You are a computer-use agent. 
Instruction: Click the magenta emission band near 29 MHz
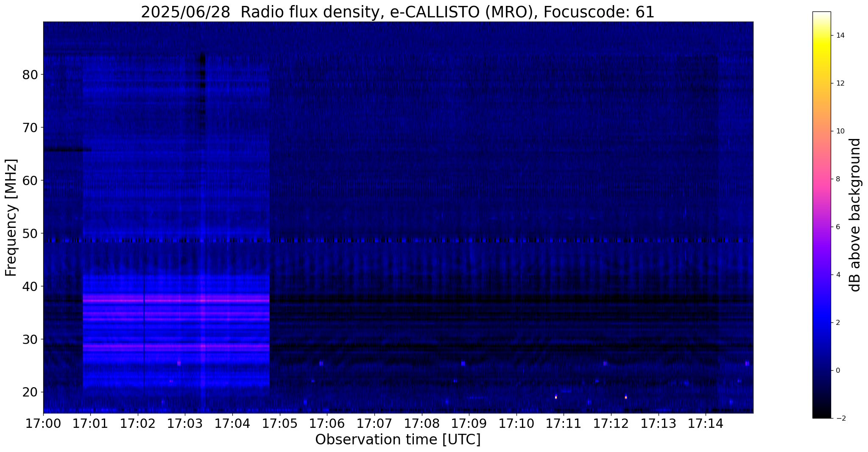tap(176, 346)
